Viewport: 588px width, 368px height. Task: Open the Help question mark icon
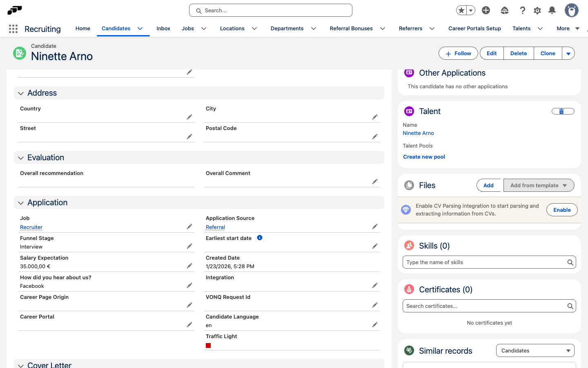click(522, 10)
